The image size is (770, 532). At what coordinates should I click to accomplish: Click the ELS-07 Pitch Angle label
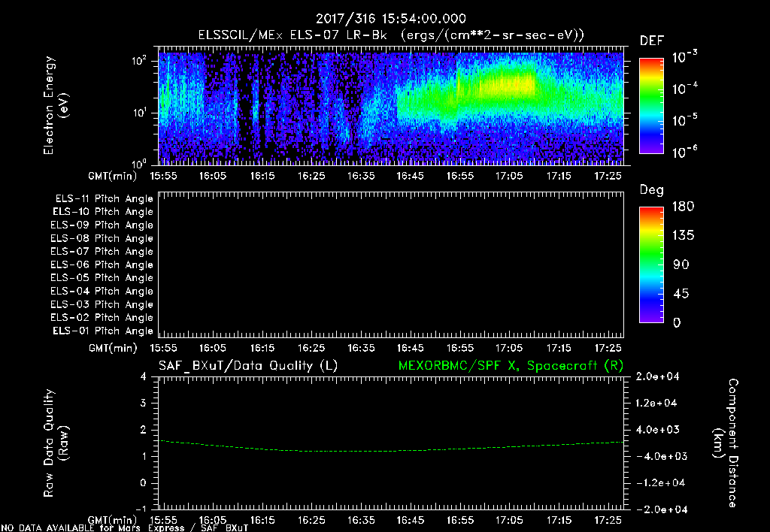point(102,252)
